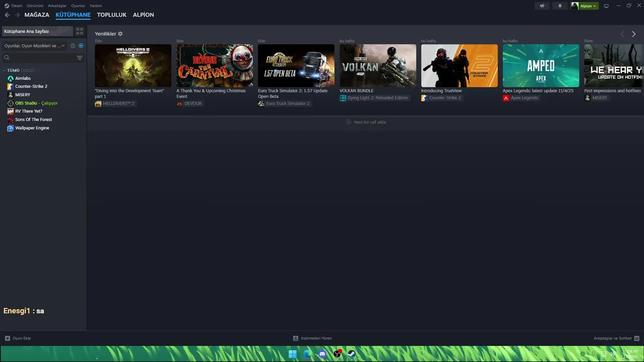
Task: Open the Oyunlar menu
Action: [x=78, y=6]
